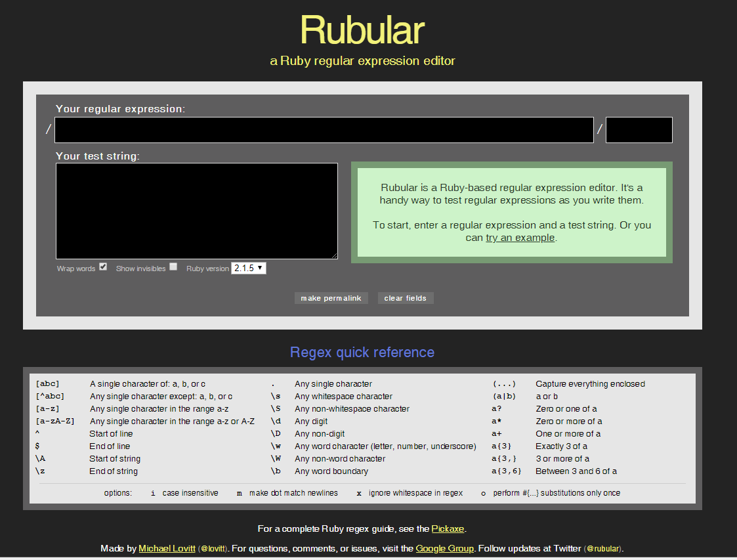Click the 'Your test string:' label

97,156
